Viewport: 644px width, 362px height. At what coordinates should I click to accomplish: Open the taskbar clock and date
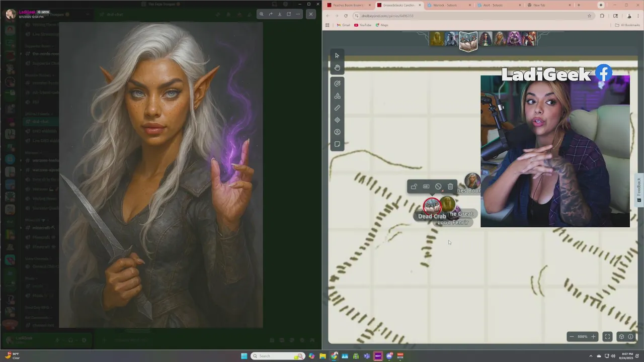(627, 356)
